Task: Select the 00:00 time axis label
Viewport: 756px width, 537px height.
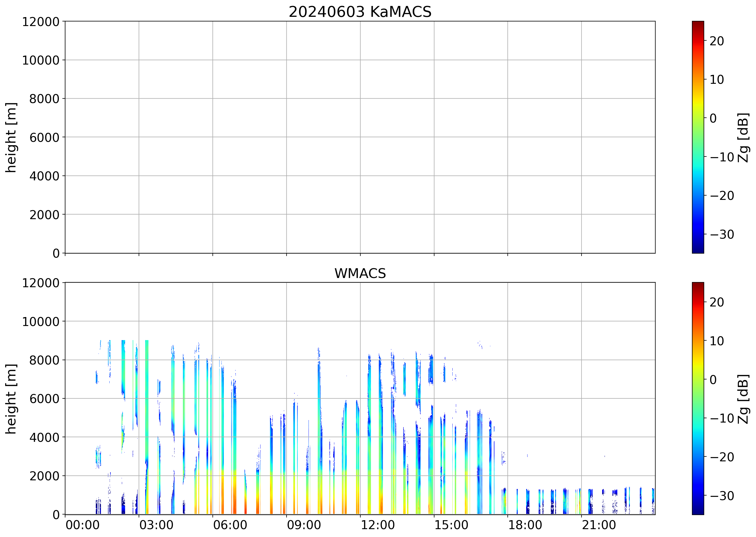Action: pyautogui.click(x=82, y=525)
